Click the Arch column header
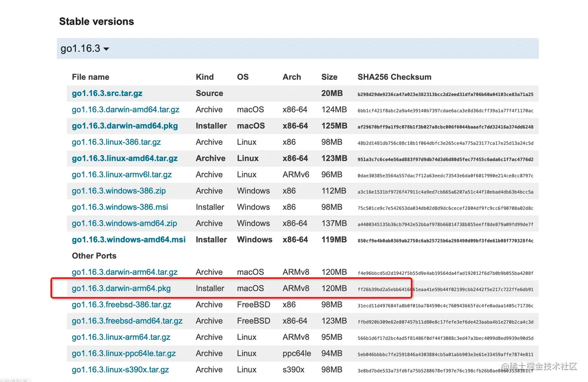 [x=292, y=77]
